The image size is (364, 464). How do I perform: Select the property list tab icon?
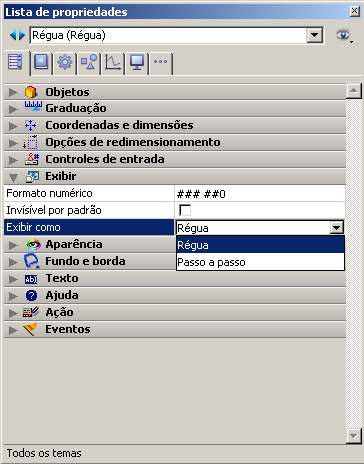(x=15, y=62)
